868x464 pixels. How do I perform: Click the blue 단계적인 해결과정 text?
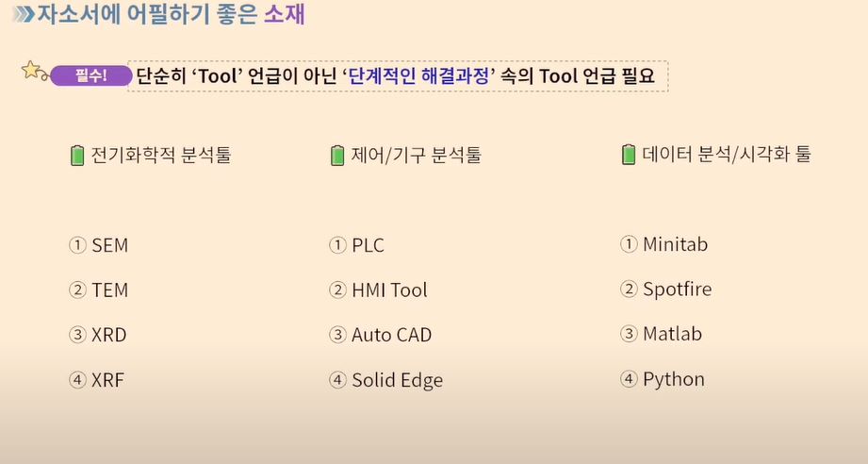coord(419,75)
